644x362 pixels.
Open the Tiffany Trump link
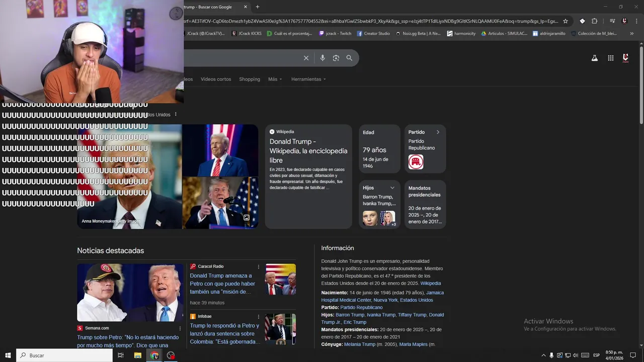(412, 315)
